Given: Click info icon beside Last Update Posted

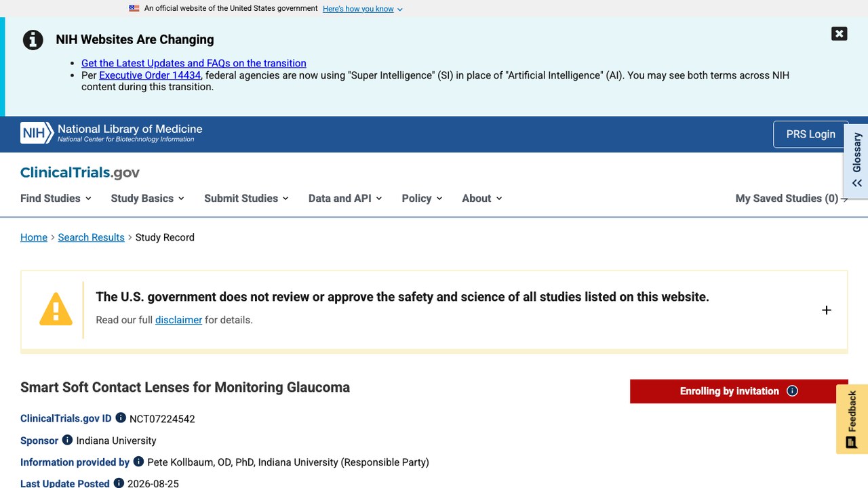Looking at the screenshot, I should [x=119, y=483].
